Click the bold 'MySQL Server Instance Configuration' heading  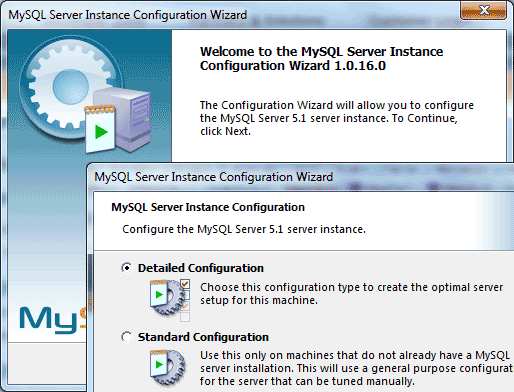208,207
